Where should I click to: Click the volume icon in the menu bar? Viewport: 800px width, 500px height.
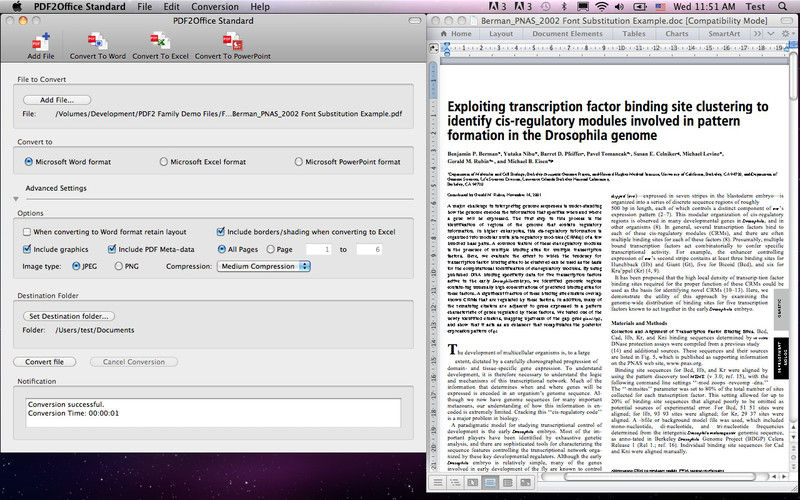(620, 7)
